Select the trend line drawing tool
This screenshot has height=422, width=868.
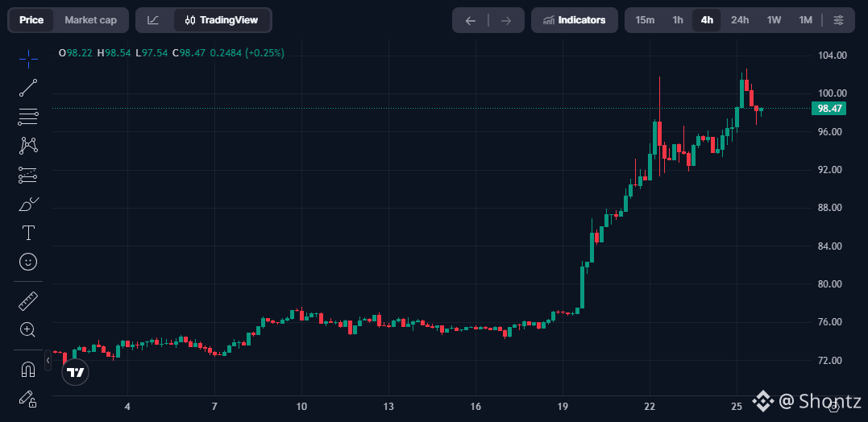pos(28,88)
